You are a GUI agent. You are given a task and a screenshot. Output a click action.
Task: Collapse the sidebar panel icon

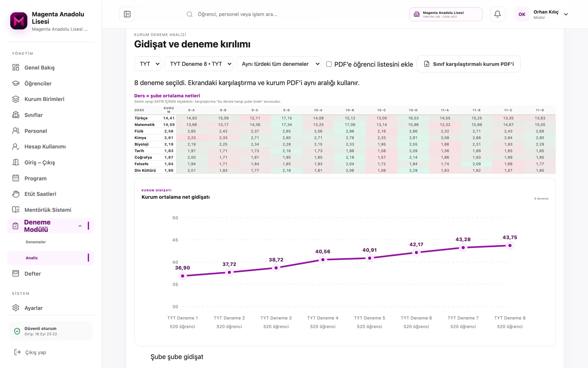point(127,14)
